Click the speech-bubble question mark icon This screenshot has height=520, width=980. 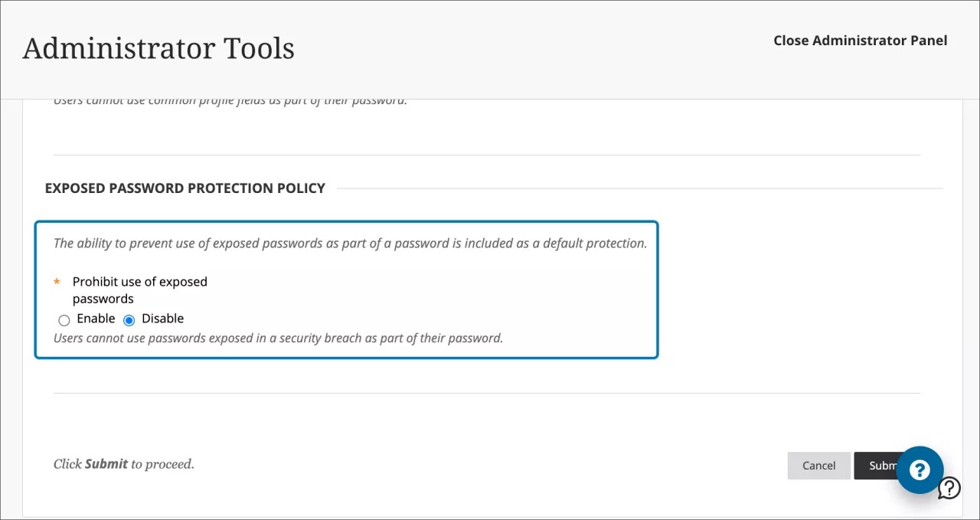(x=949, y=488)
